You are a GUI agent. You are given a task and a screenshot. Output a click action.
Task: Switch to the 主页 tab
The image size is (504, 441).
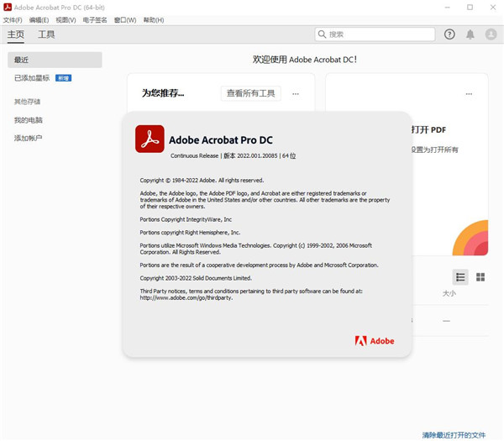[16, 34]
